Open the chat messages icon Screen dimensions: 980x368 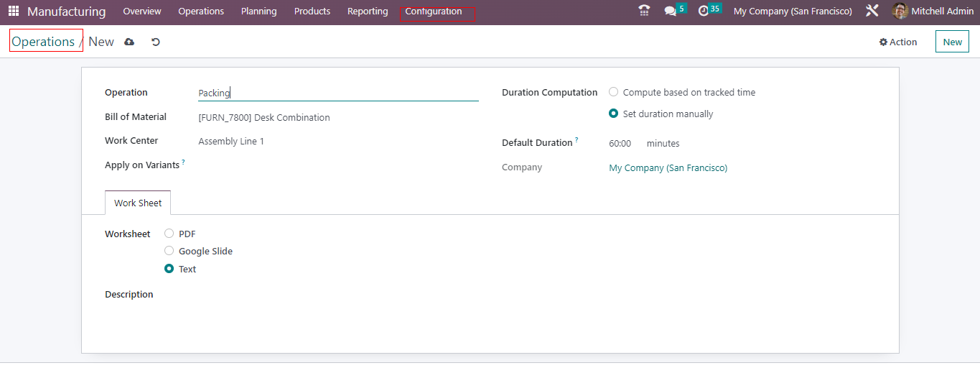coord(671,11)
